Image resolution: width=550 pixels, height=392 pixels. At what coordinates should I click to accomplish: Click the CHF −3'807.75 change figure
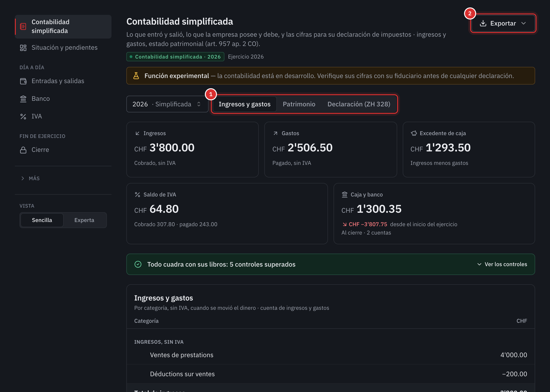click(x=368, y=224)
